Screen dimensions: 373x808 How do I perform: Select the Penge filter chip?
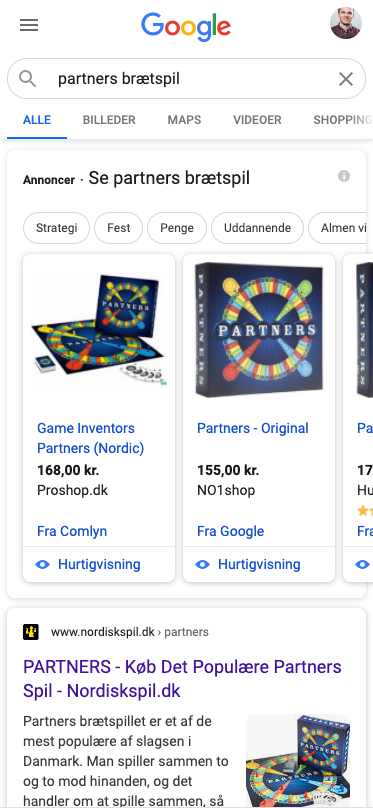click(x=177, y=228)
